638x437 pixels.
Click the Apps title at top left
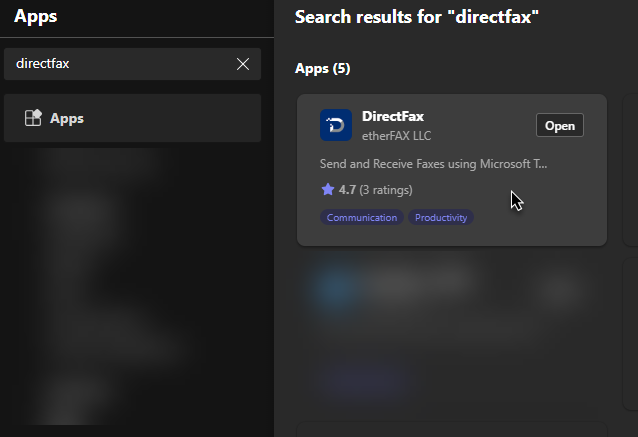(35, 16)
